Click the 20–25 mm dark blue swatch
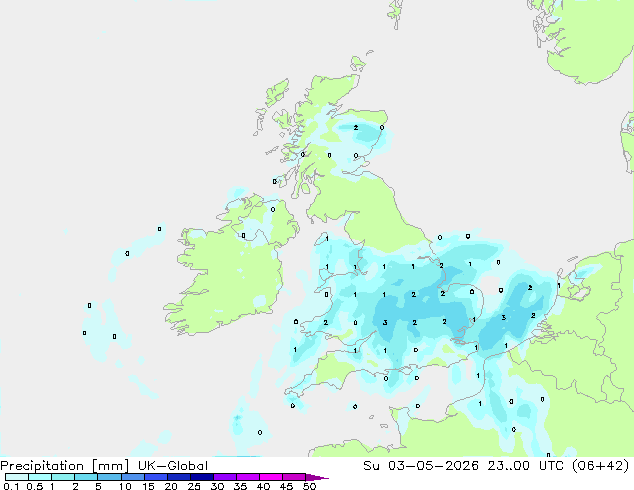 tap(178, 477)
